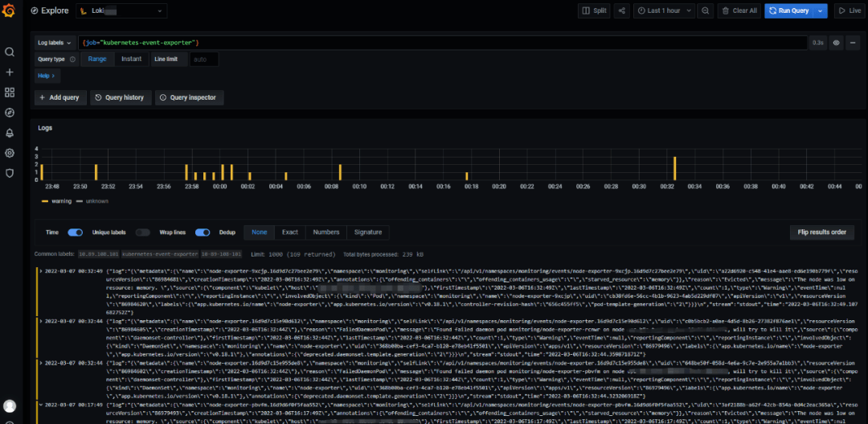Choose the Signature dedup option
Viewport: 868px width, 424px height.
click(368, 233)
